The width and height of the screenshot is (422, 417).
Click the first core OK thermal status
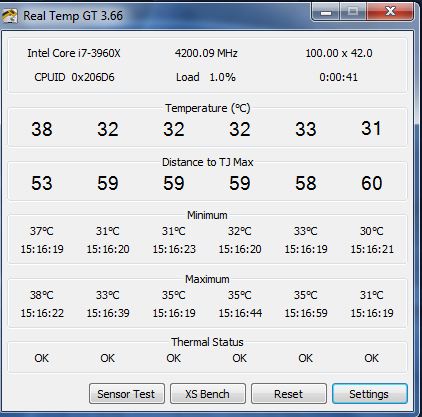coord(42,358)
